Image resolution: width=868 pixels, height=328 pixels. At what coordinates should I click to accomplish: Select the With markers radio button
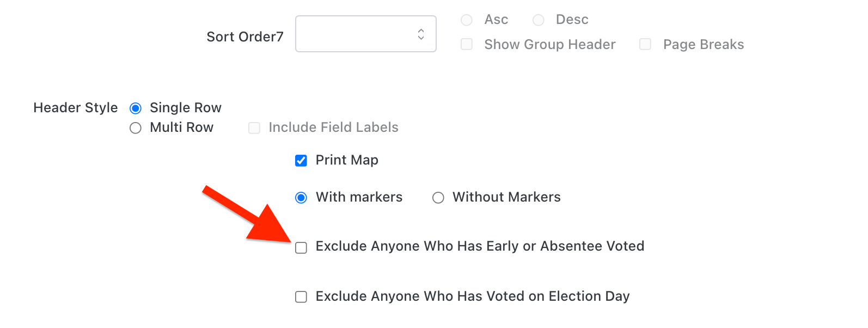[301, 198]
